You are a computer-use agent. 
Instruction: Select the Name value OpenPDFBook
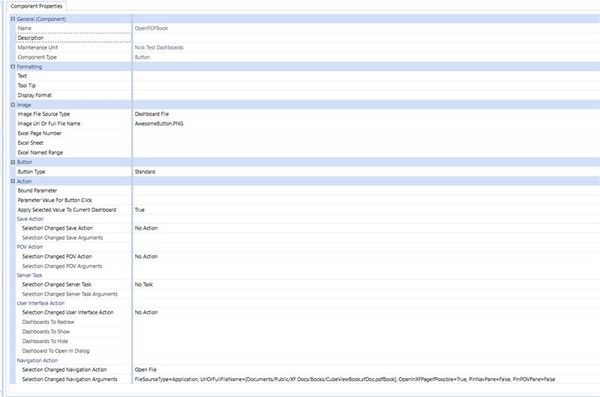click(151, 28)
